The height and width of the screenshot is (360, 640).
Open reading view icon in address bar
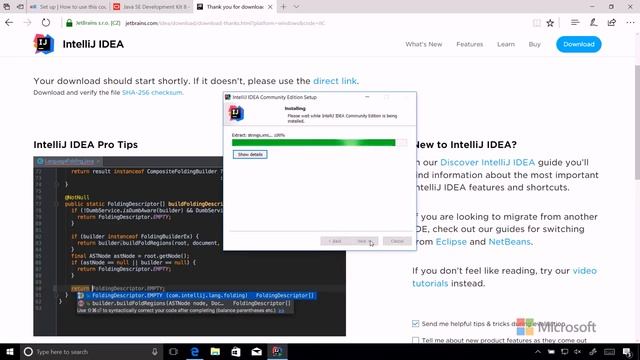coord(537,23)
